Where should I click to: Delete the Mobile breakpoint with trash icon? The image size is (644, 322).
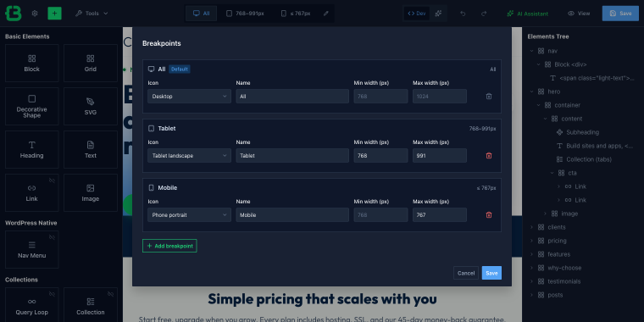[x=489, y=214]
